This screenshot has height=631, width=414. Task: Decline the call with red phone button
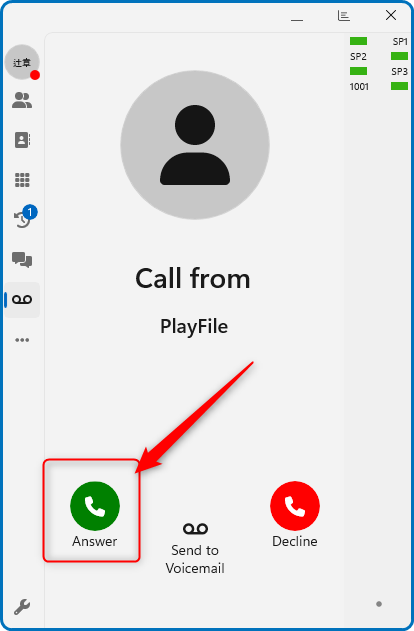click(x=295, y=506)
